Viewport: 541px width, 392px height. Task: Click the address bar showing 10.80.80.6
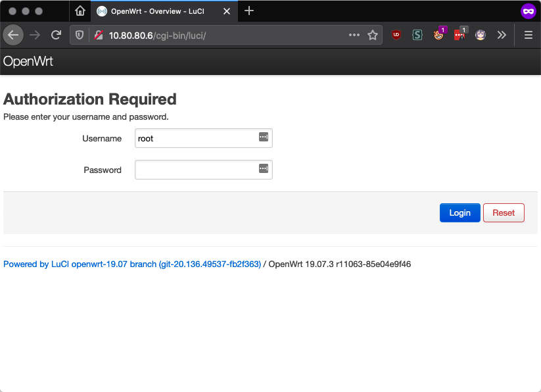tap(226, 36)
